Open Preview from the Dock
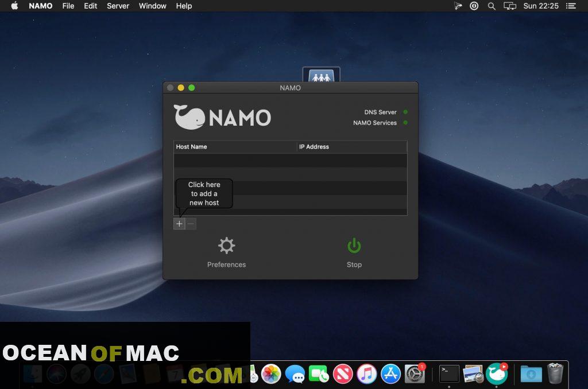This screenshot has width=588, height=389. click(x=473, y=374)
